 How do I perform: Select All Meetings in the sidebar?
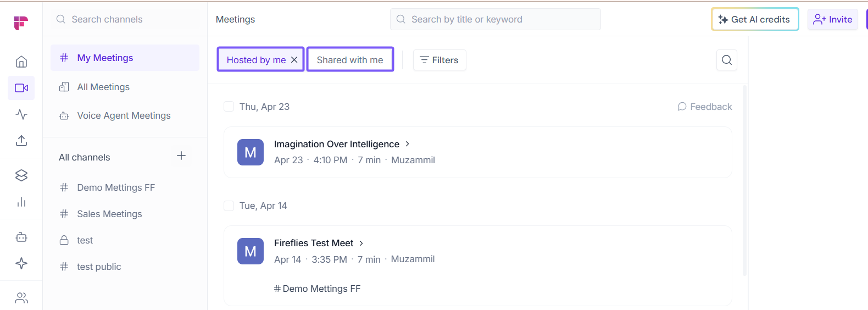coord(103,87)
